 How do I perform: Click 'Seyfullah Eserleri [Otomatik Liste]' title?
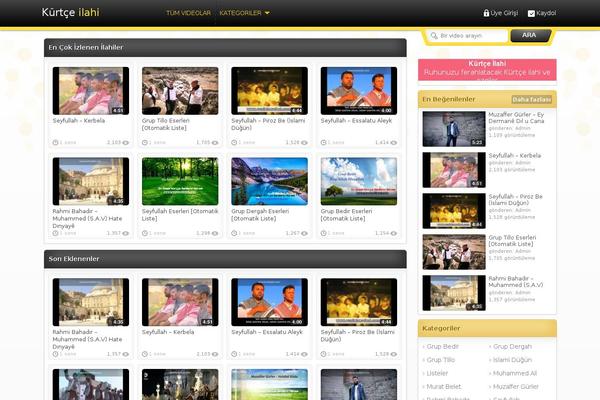180,215
